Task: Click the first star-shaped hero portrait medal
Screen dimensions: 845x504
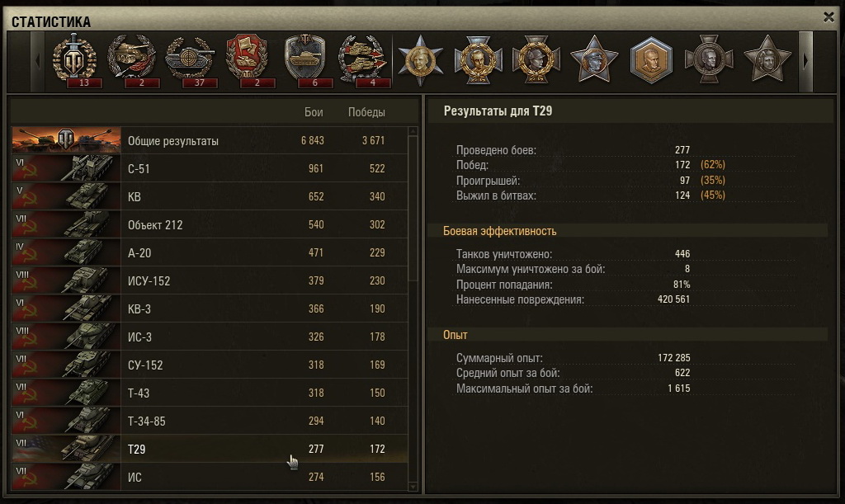Action: [x=420, y=59]
